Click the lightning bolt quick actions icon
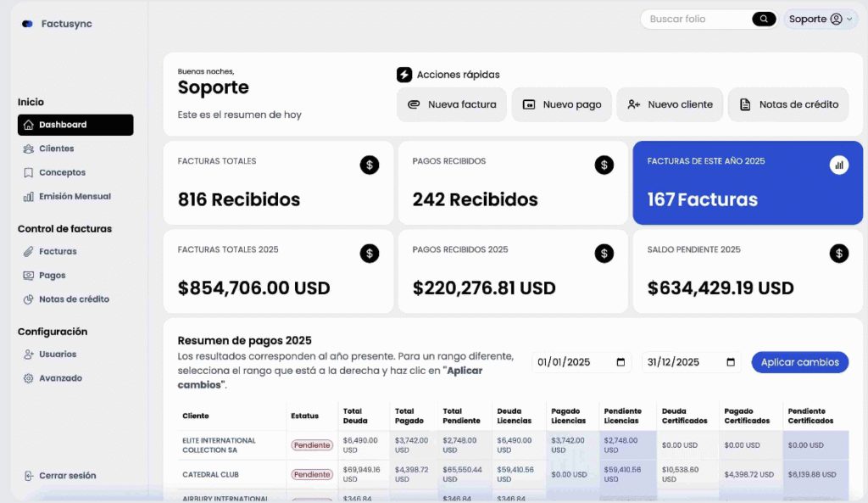The image size is (868, 503). [x=404, y=75]
